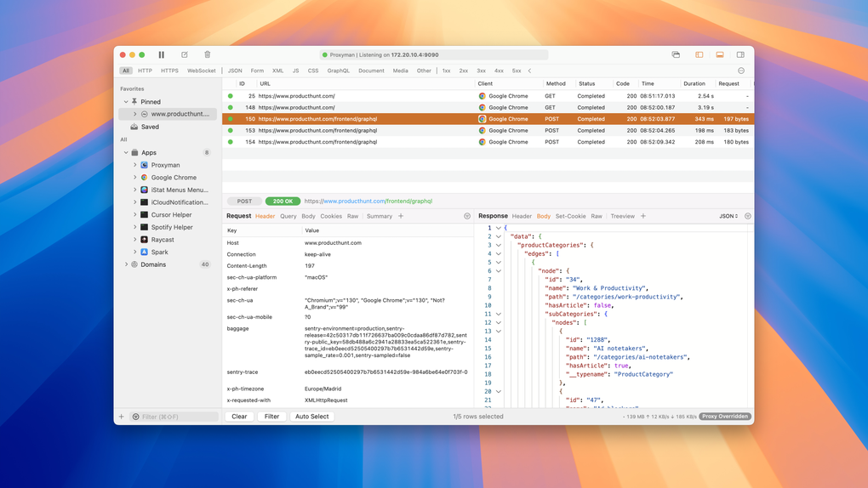This screenshot has width=868, height=488.
Task: Click the producthunt graphql URL link
Action: [368, 201]
